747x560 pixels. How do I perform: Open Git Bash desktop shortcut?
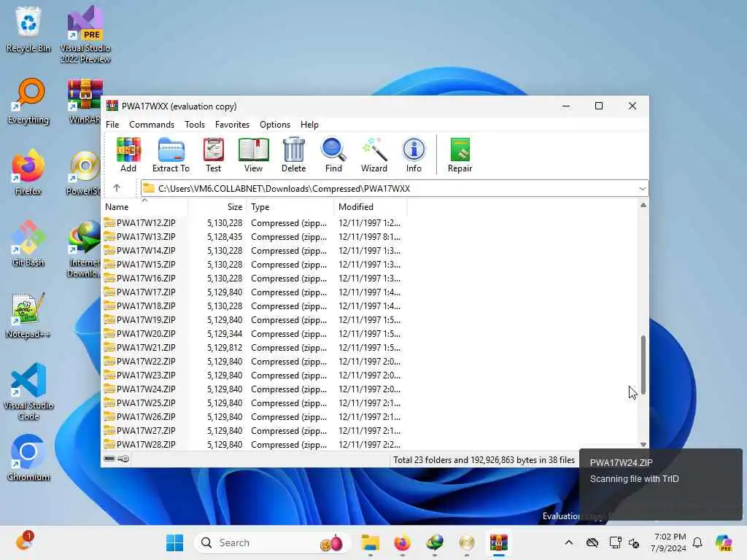[x=28, y=244]
